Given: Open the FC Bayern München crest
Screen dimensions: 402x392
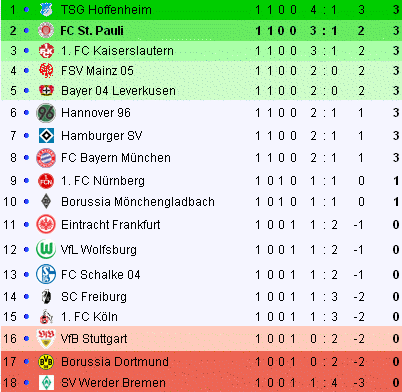Looking at the screenshot, I should [46, 158].
